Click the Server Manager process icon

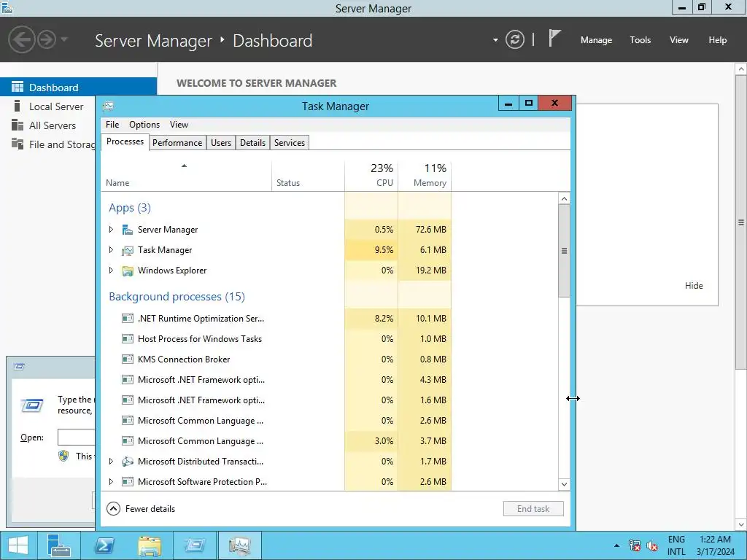tap(127, 230)
